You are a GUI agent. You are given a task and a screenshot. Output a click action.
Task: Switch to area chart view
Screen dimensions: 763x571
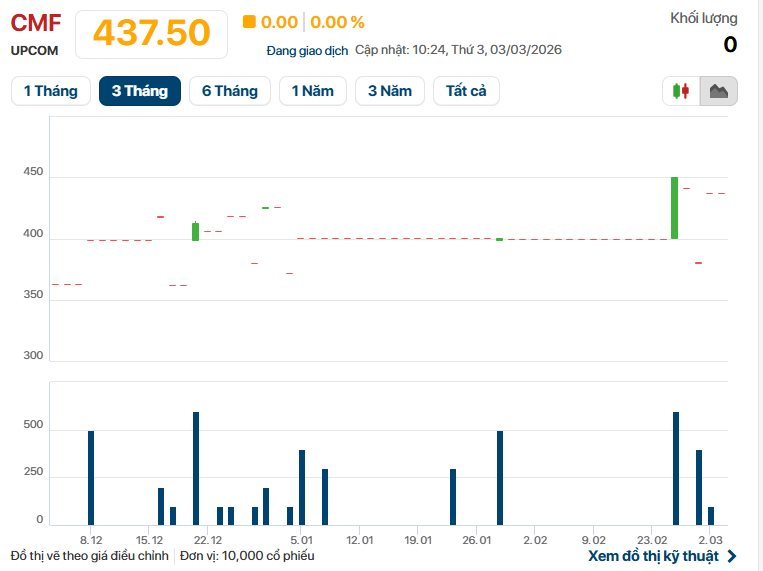(718, 91)
